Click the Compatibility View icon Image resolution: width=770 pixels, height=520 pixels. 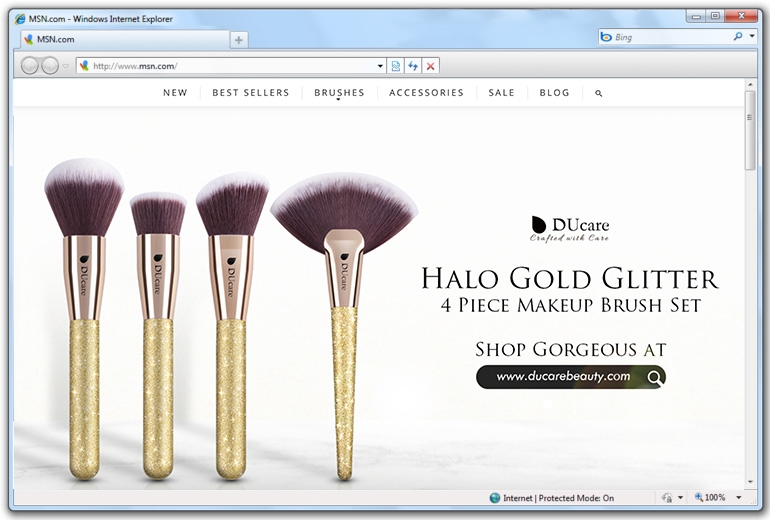click(x=396, y=66)
